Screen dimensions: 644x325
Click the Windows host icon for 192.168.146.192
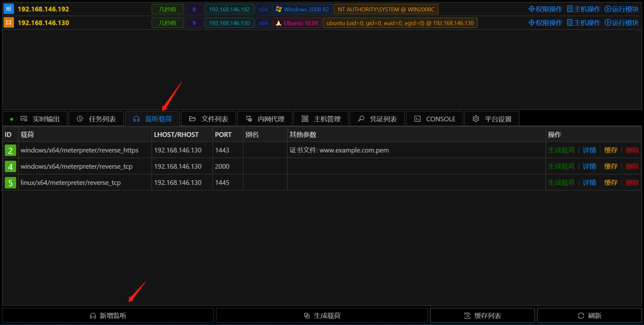(8, 9)
